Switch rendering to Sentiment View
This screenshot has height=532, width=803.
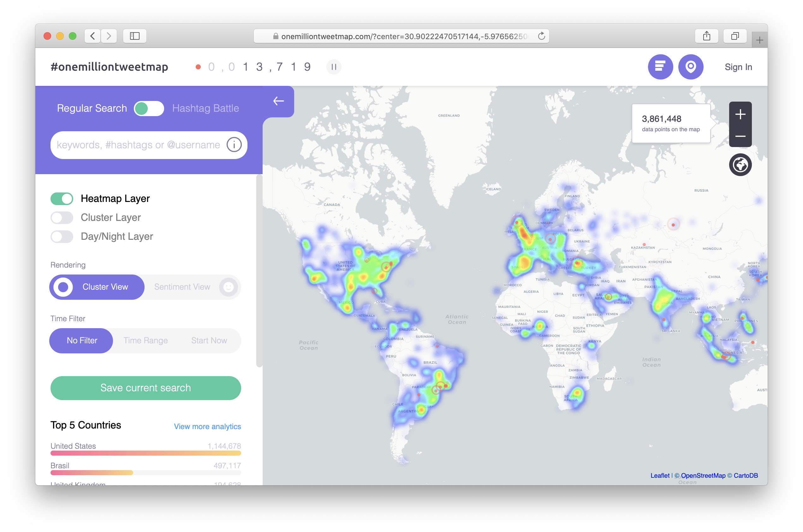point(182,287)
